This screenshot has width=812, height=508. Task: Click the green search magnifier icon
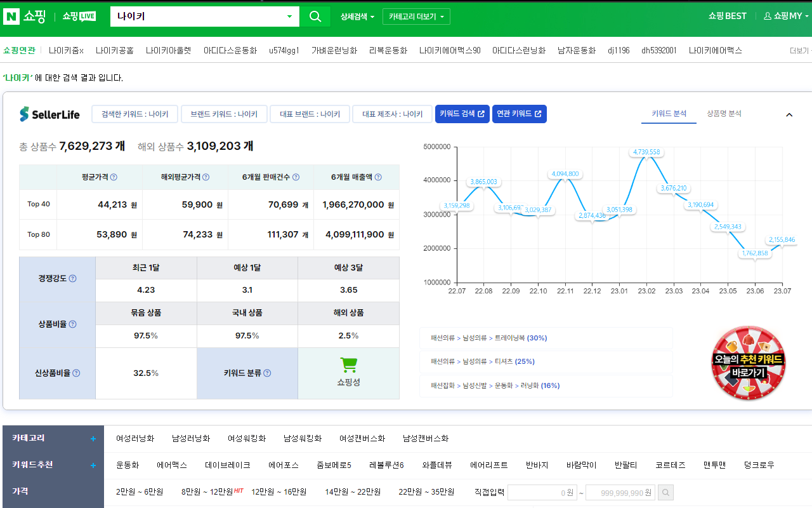point(315,17)
